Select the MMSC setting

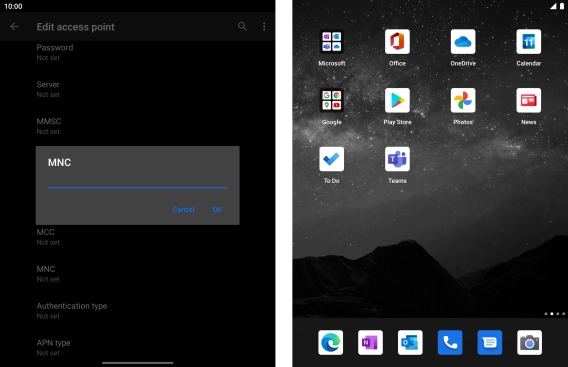point(137,126)
